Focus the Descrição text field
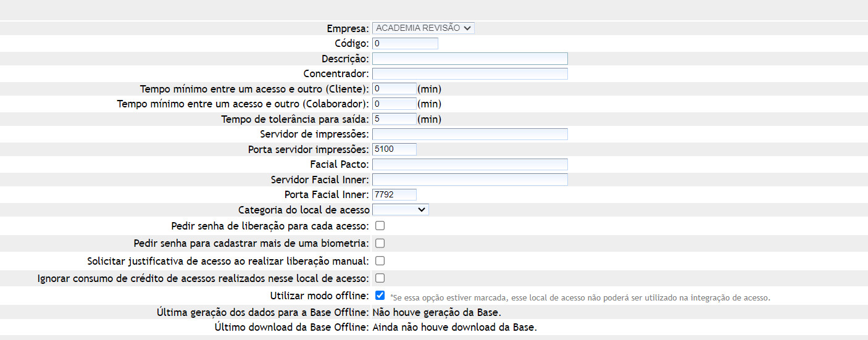Screen dimensions: 868x340 tap(469, 59)
